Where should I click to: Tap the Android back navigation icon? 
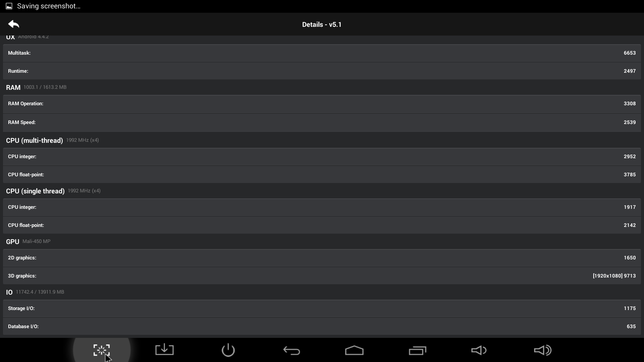click(291, 351)
